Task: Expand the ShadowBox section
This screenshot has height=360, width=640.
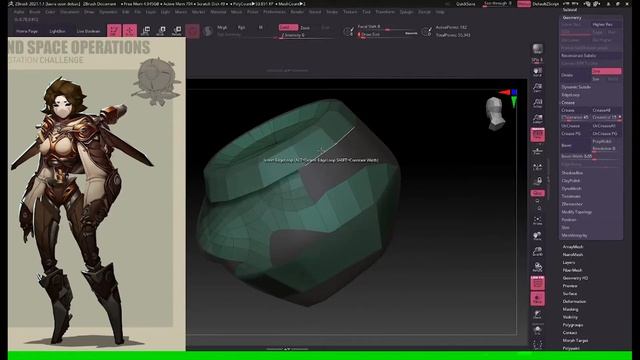Action: pos(572,173)
